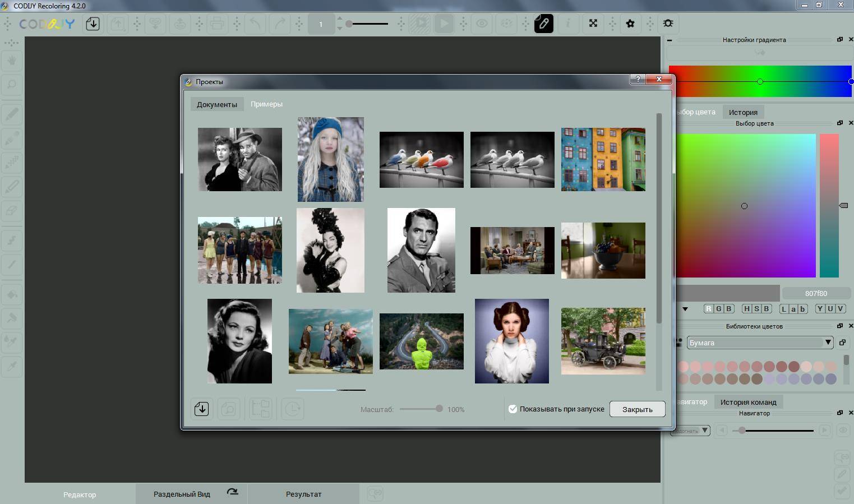Switch to the 'Результат' view tab

(303, 494)
